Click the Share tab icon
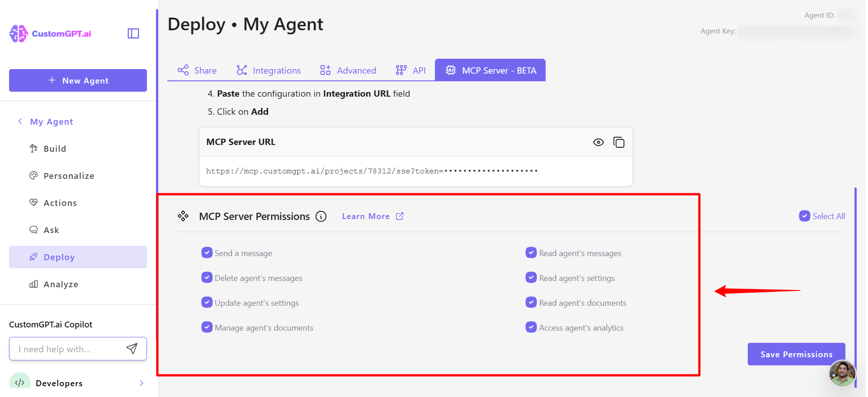868x397 pixels. point(183,70)
